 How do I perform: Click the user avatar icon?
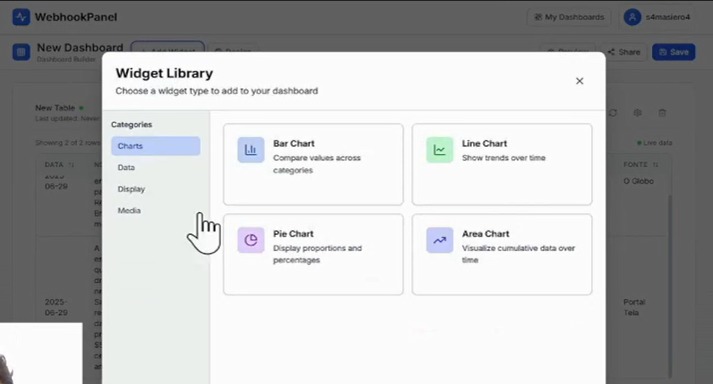(x=632, y=17)
